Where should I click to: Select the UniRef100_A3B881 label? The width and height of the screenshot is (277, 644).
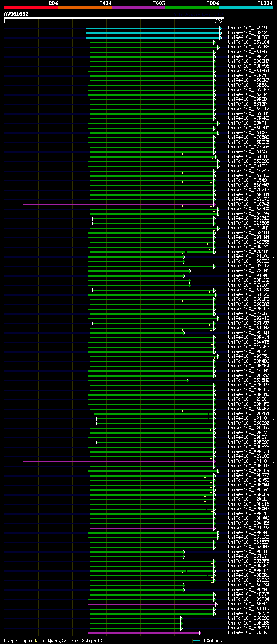pos(249,85)
